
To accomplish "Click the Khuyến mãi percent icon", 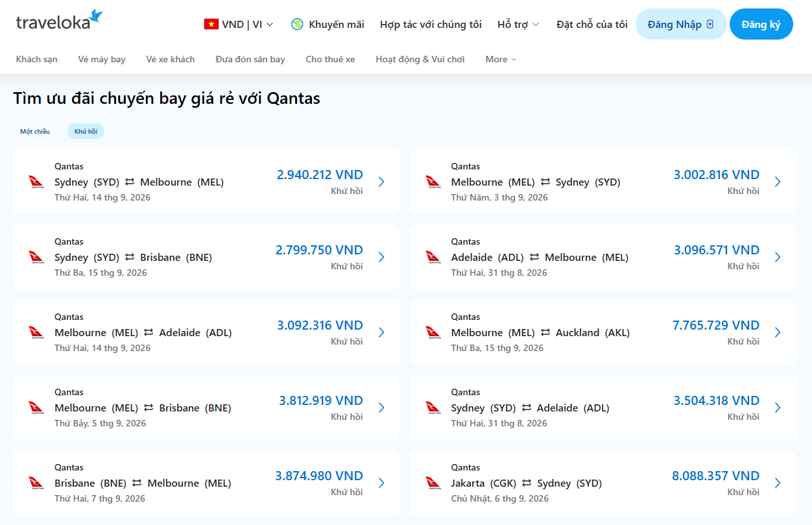I will [297, 25].
